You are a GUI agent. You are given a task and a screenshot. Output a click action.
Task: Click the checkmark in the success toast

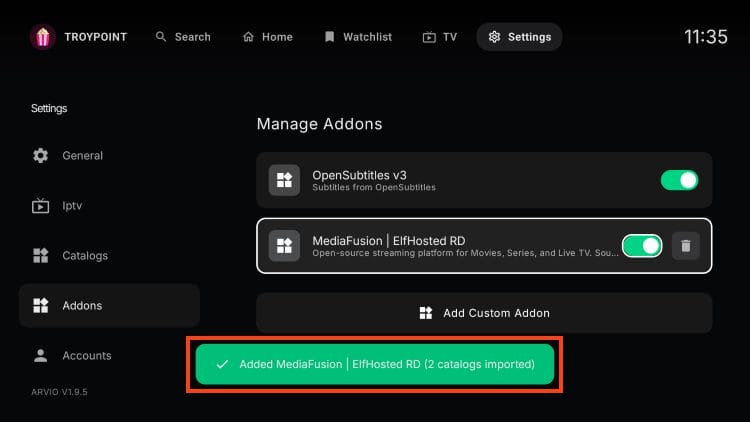pos(222,364)
